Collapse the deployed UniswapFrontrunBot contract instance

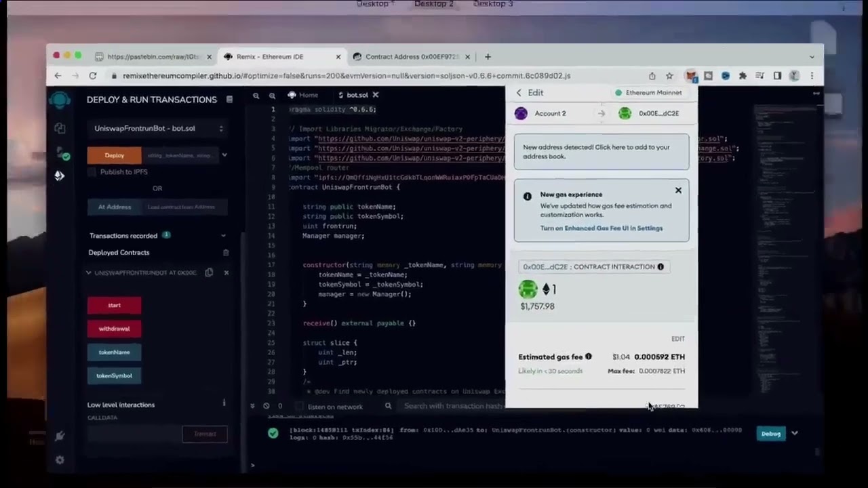pyautogui.click(x=88, y=272)
